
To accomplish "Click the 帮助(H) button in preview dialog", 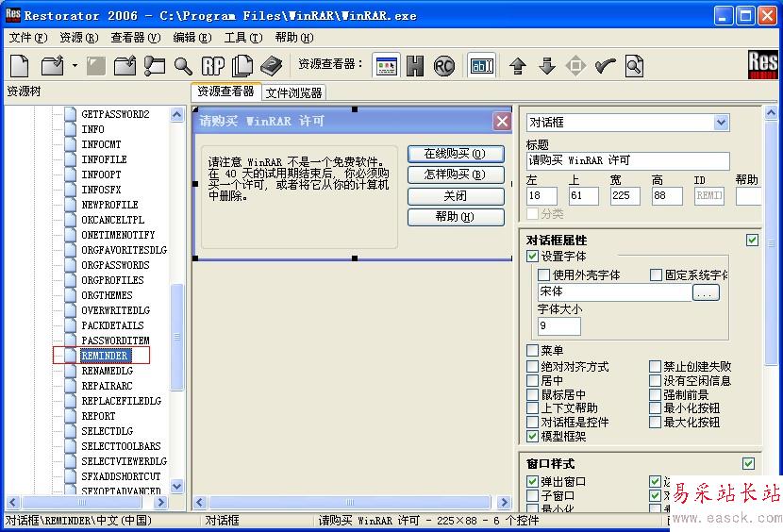I will pos(456,217).
